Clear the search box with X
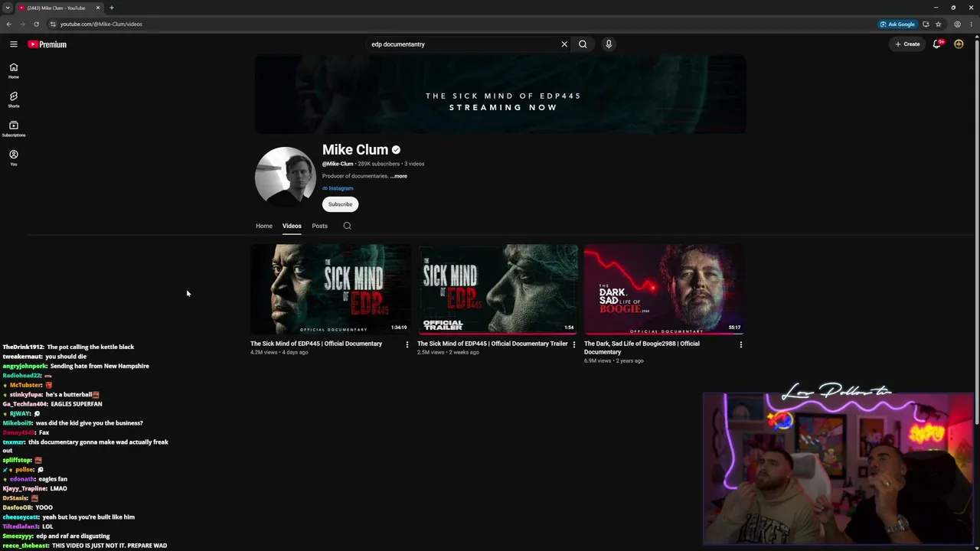The width and height of the screenshot is (980, 551). point(564,44)
